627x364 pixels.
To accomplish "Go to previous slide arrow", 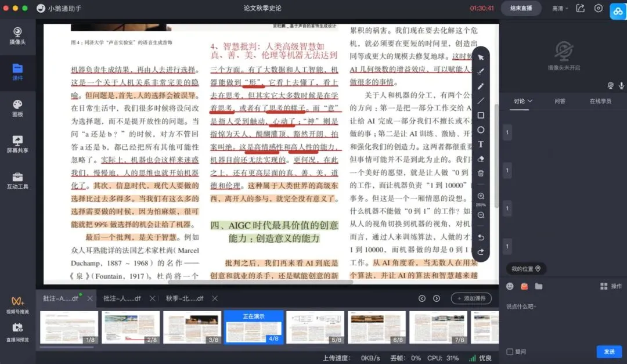I will pyautogui.click(x=422, y=298).
